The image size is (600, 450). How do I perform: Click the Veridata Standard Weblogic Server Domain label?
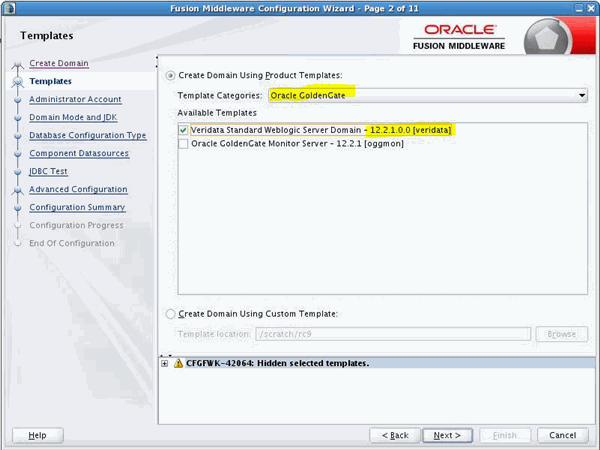click(x=321, y=130)
